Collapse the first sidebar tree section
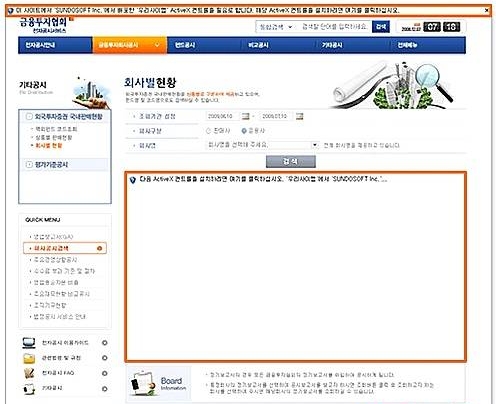 coord(29,116)
